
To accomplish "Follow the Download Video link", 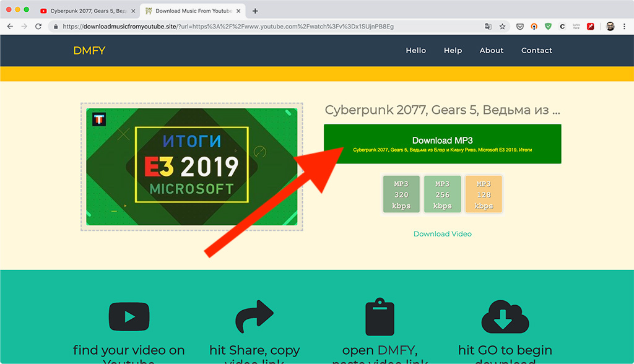I will pyautogui.click(x=442, y=234).
